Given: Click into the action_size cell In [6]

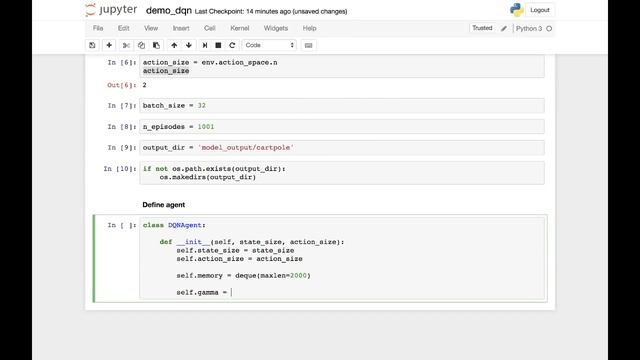Looking at the screenshot, I should [x=342, y=67].
